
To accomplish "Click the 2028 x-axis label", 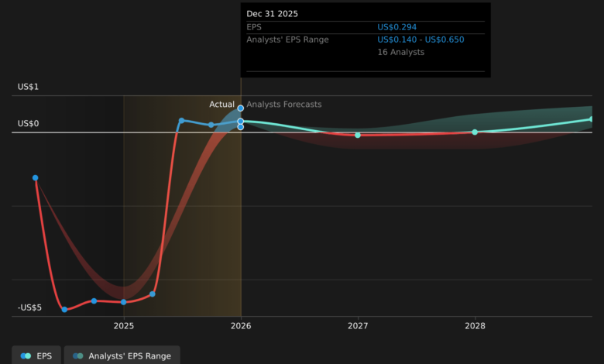I will click(x=475, y=326).
